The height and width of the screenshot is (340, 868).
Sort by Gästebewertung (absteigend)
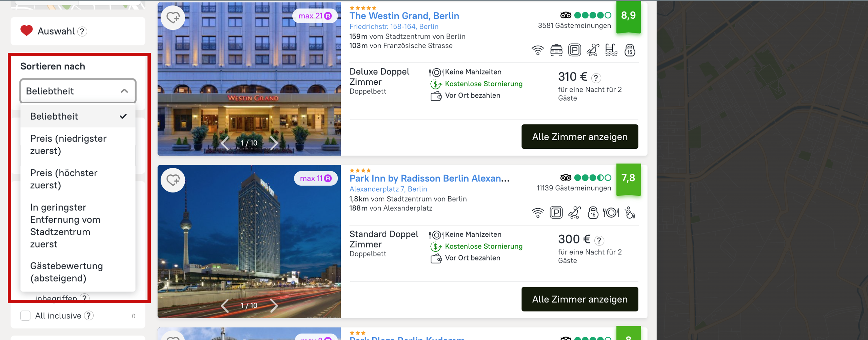(66, 272)
